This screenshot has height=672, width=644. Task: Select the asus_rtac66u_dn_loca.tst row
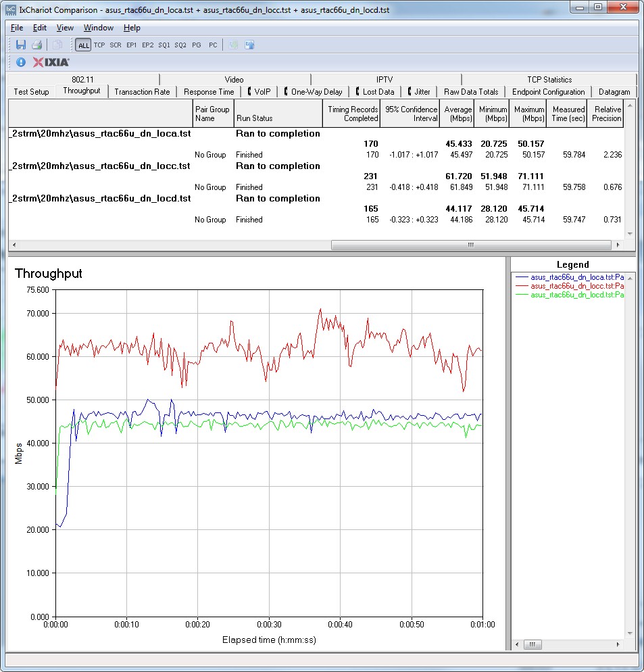point(316,134)
